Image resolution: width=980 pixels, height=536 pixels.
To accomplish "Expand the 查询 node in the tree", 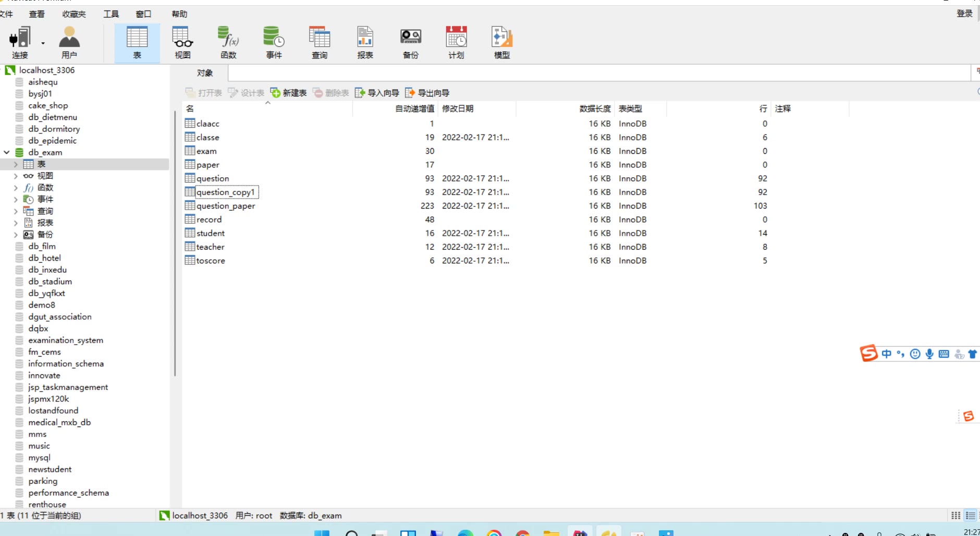I will (16, 211).
